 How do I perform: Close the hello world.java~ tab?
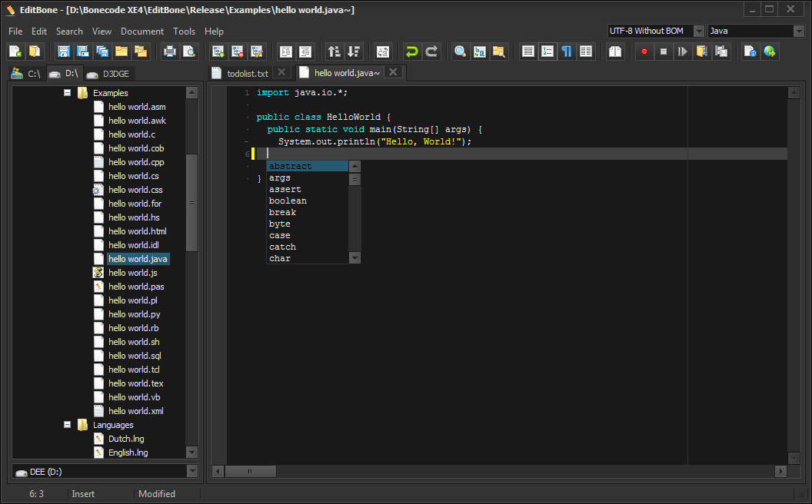394,72
